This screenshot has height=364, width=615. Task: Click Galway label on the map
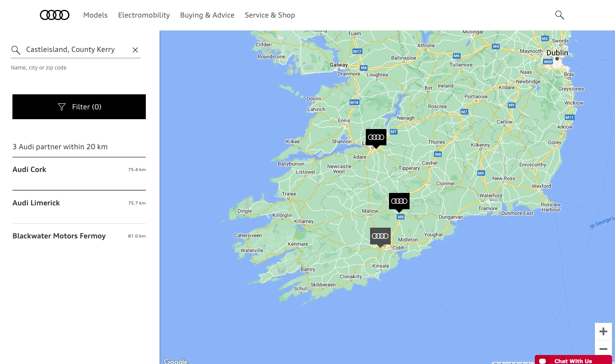click(339, 65)
